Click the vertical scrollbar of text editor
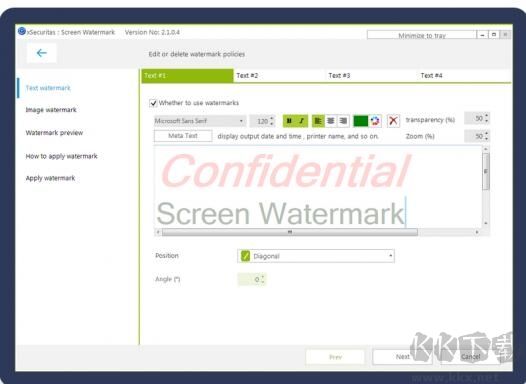This screenshot has height=384, width=526. click(x=486, y=171)
